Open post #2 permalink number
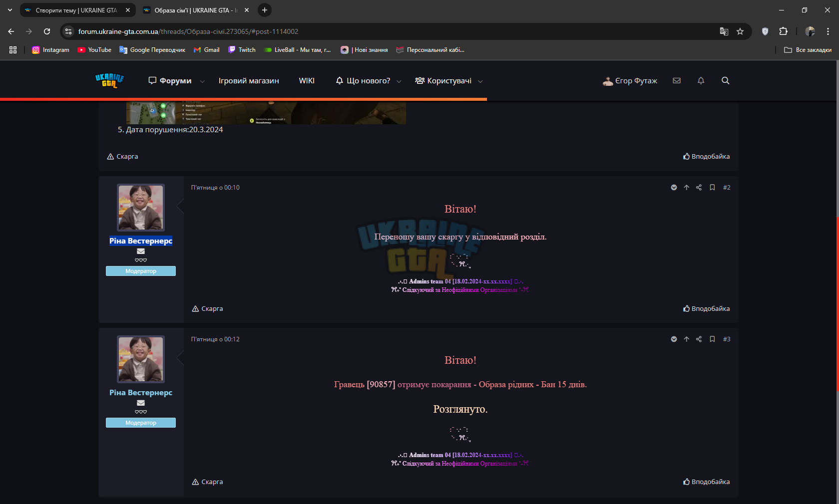This screenshot has width=839, height=504. tap(727, 188)
